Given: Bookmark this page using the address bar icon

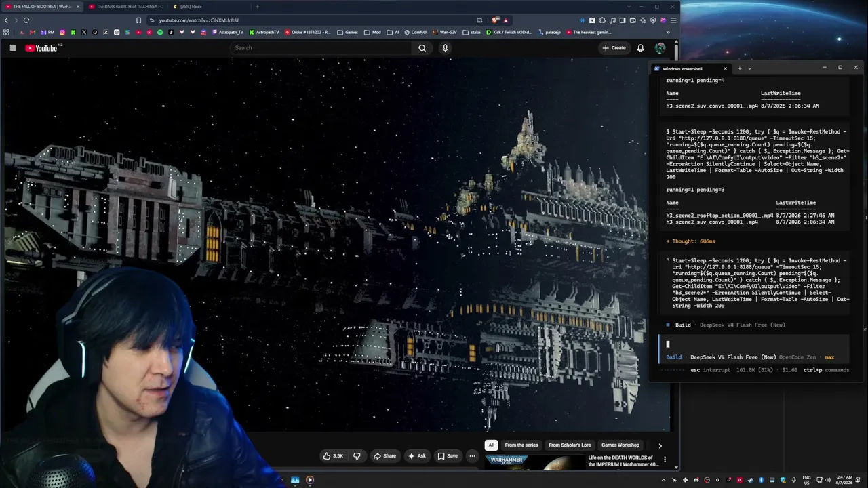Looking at the screenshot, I should (x=138, y=20).
